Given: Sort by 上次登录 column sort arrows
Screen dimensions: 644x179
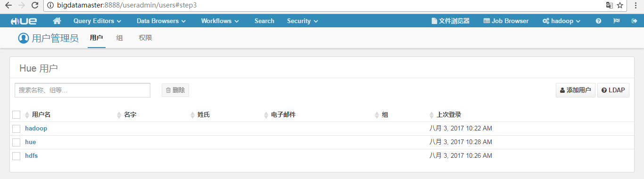Looking at the screenshot, I should 432,115.
